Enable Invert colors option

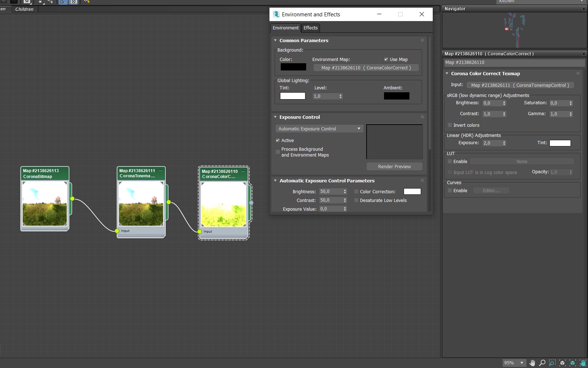450,125
